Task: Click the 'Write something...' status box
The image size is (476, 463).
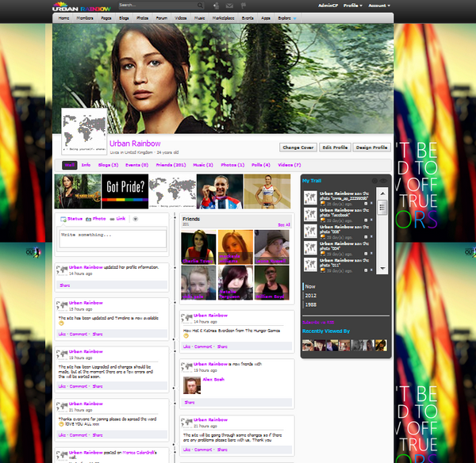Action: pos(113,239)
